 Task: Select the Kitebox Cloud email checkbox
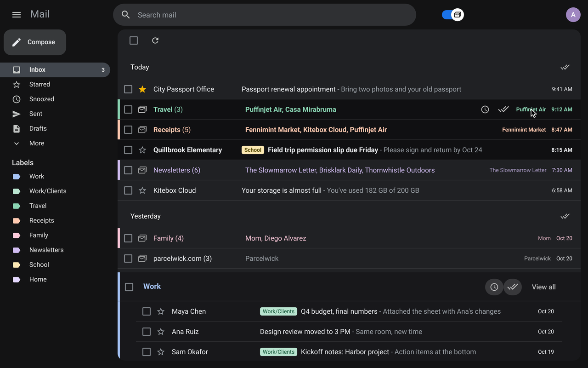click(x=128, y=190)
